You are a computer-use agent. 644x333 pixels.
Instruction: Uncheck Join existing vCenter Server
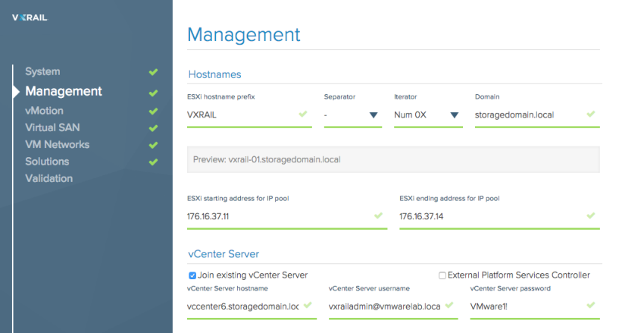tap(192, 275)
